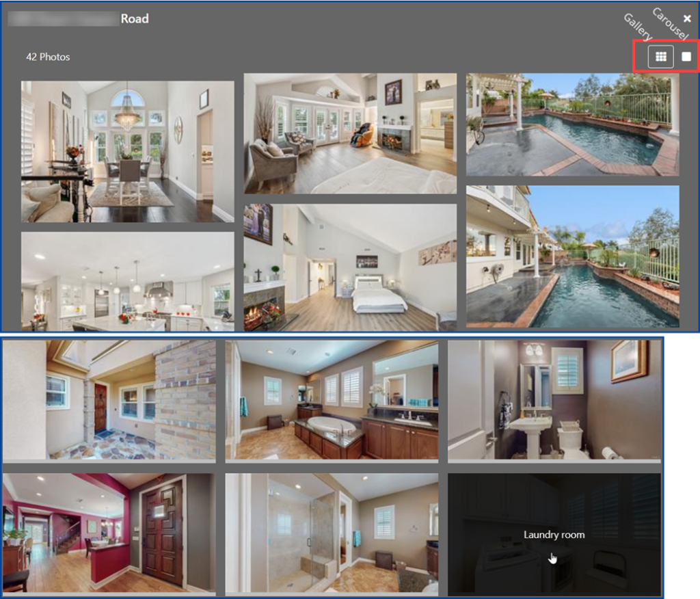Select the red-walled foyer photo
The width and height of the screenshot is (700, 599).
109,533
